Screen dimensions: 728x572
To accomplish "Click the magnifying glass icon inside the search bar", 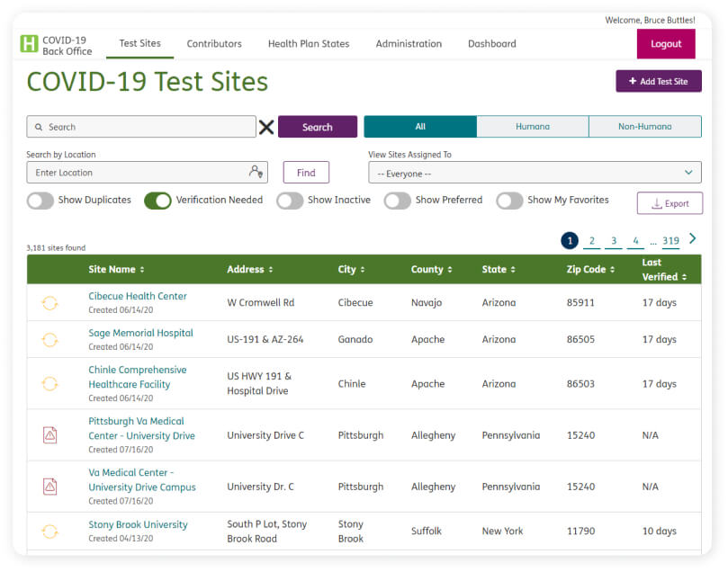I will pos(37,127).
